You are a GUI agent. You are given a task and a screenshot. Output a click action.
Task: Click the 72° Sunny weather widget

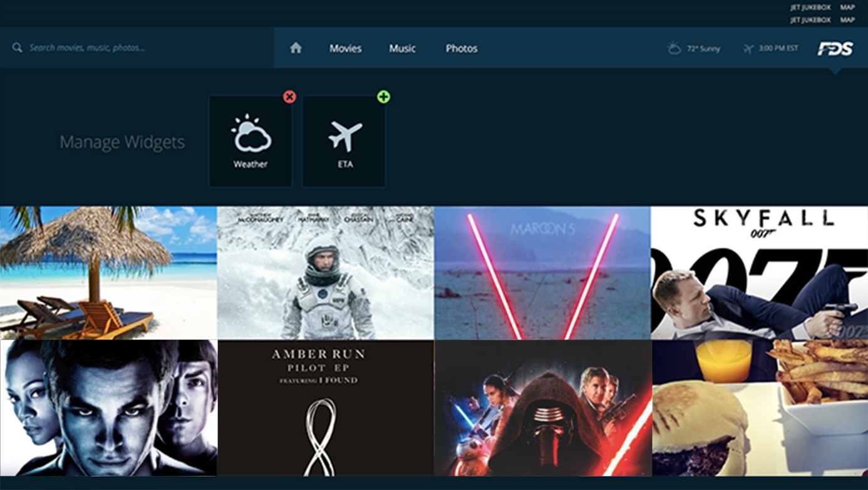tap(694, 48)
